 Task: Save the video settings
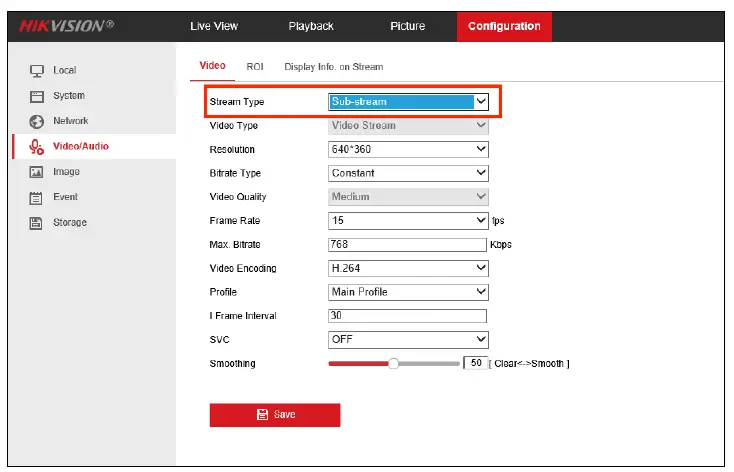point(275,415)
